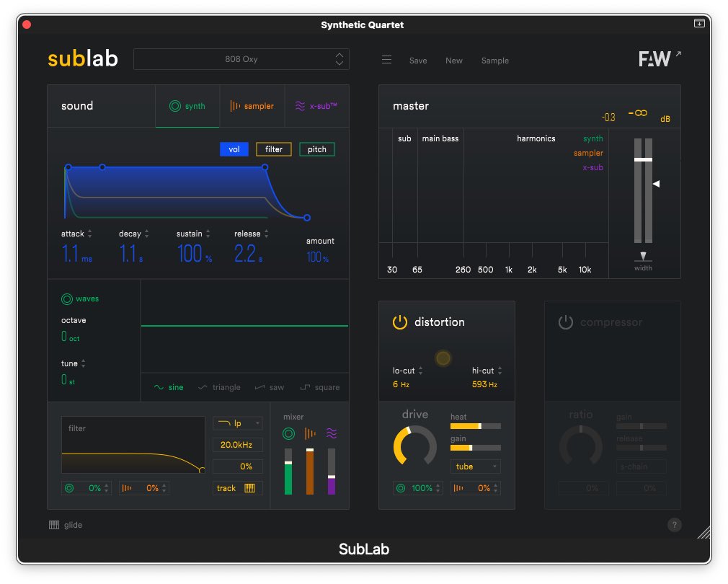This screenshot has height=584, width=728.
Task: Adjust attack stepper arrows
Action: [x=89, y=234]
